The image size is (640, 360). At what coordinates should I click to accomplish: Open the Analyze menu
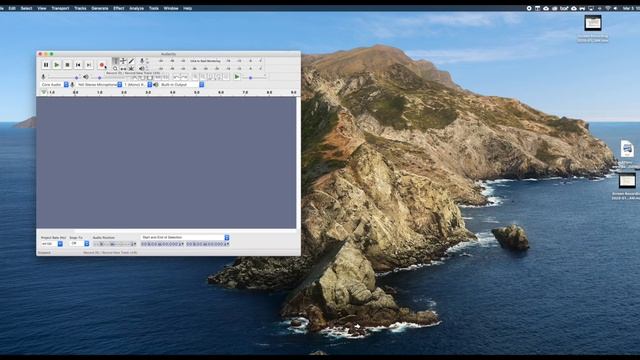(136, 8)
